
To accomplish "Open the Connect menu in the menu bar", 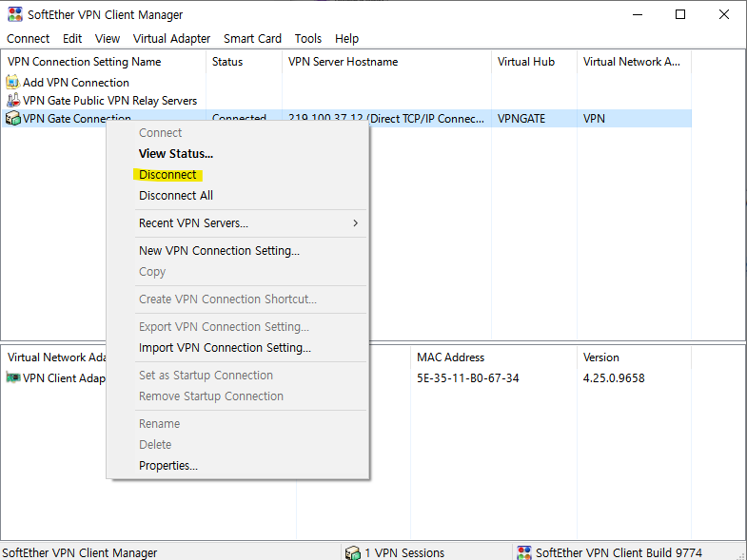I will [29, 39].
